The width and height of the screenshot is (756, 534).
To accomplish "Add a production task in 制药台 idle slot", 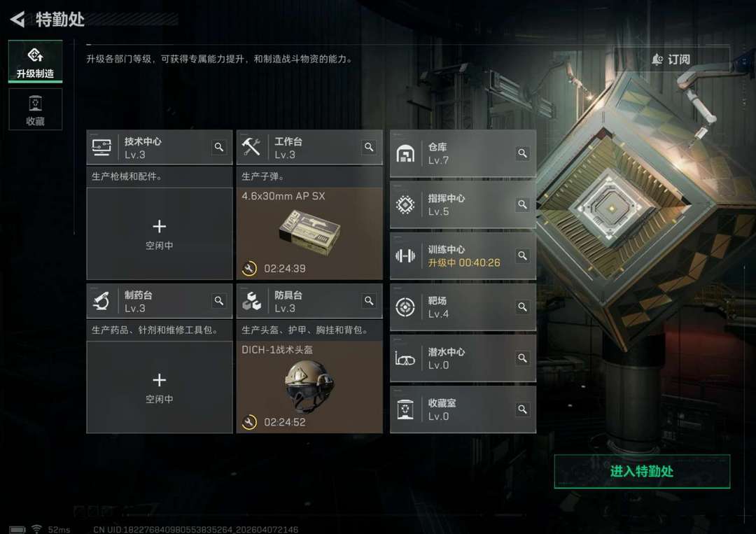I will (x=160, y=387).
